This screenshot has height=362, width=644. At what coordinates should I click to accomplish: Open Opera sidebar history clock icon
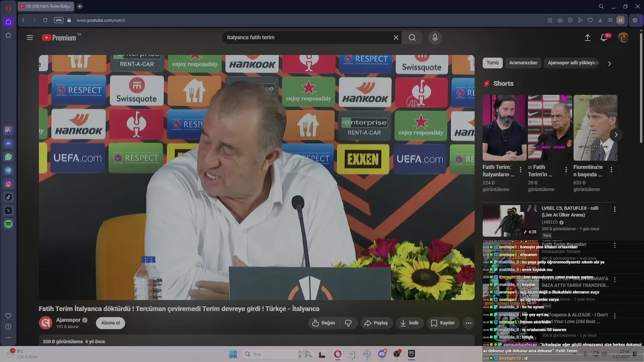tap(8, 327)
